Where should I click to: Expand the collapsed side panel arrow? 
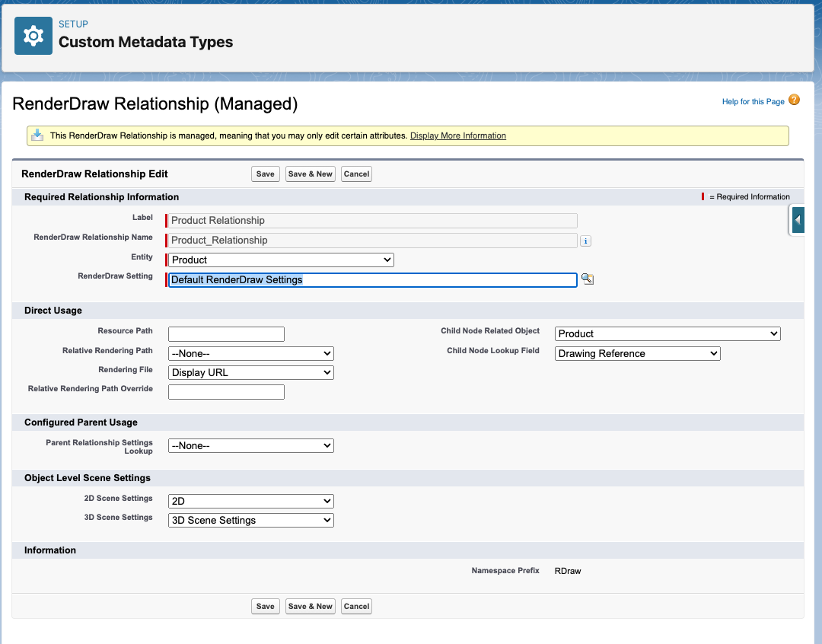[798, 220]
